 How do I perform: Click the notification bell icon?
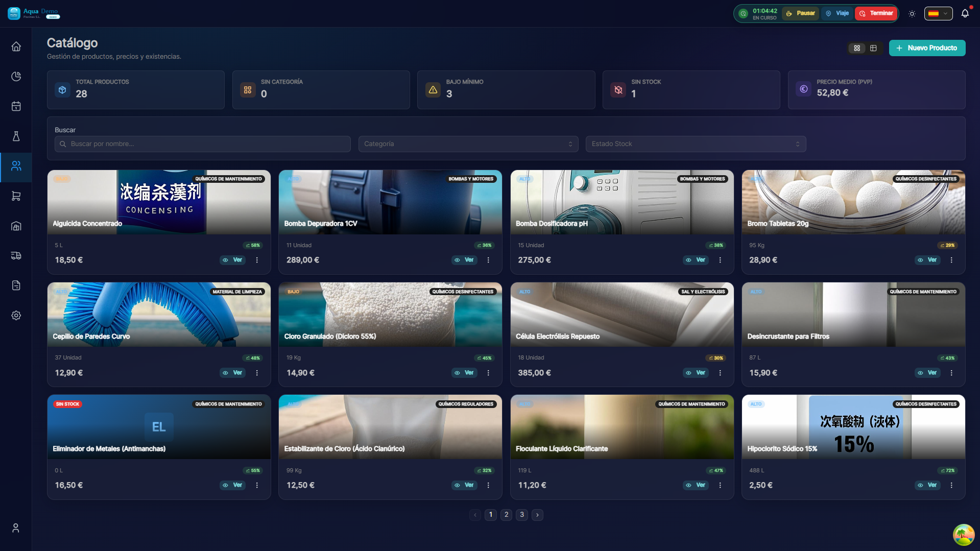pos(965,13)
